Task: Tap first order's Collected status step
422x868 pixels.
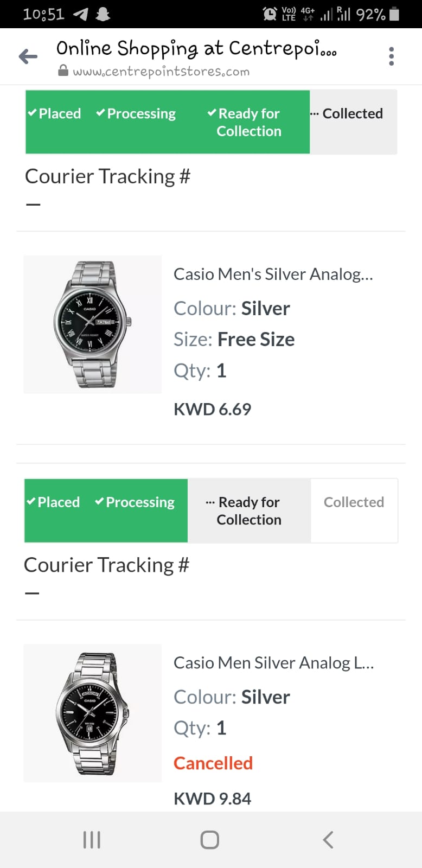Action: [x=353, y=114]
